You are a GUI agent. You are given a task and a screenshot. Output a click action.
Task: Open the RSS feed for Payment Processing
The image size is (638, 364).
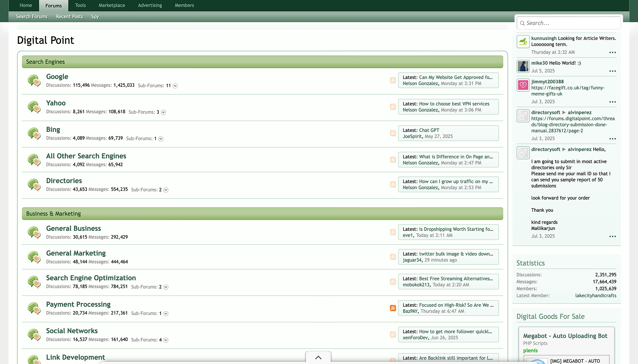393,308
